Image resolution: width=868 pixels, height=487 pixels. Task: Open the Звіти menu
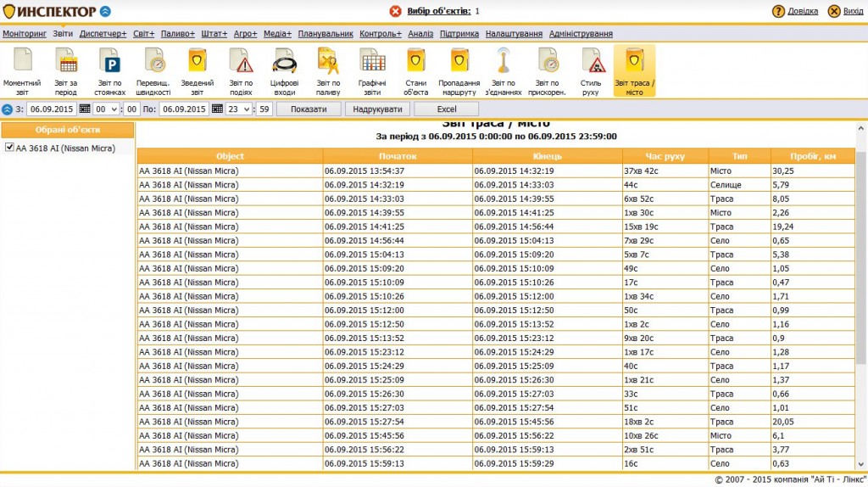pos(63,34)
